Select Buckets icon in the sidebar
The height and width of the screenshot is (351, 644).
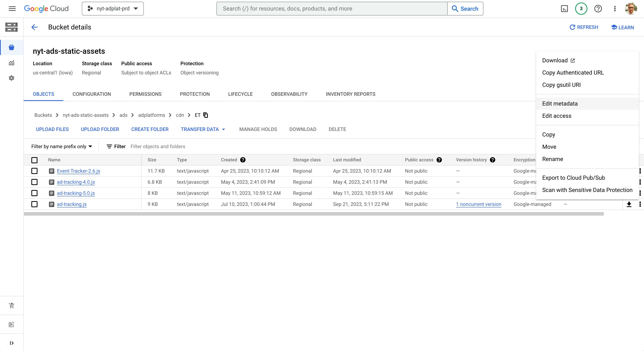(11, 47)
